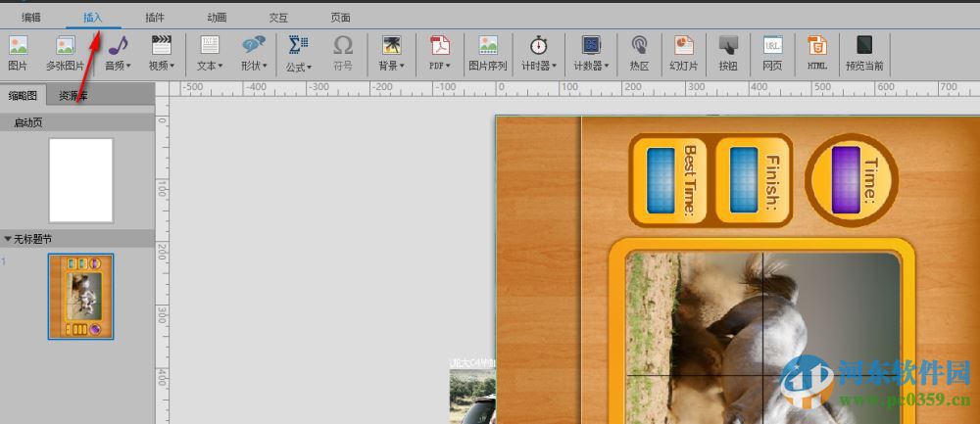Insert a 按钮 button element
This screenshot has height=424, width=980.
tap(727, 52)
